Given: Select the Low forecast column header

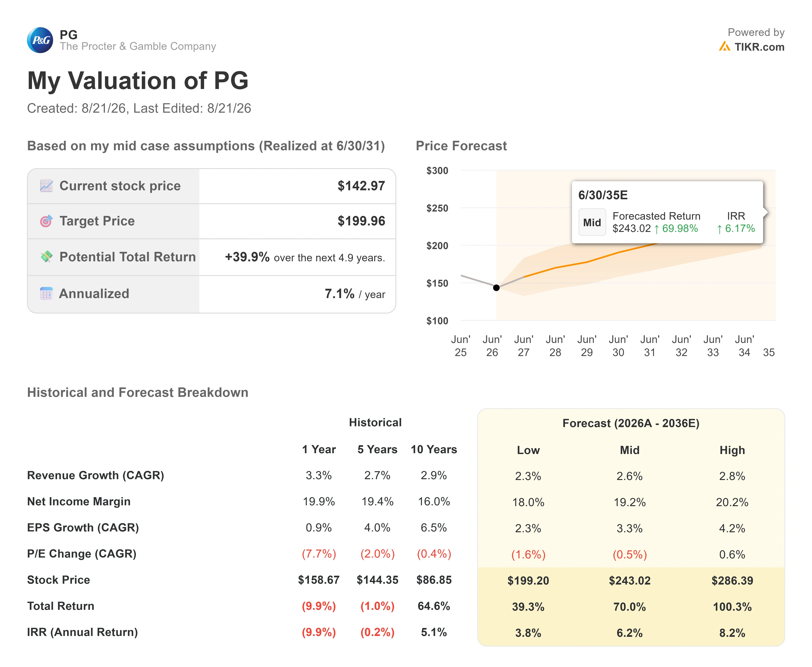Looking at the screenshot, I should click(x=528, y=450).
